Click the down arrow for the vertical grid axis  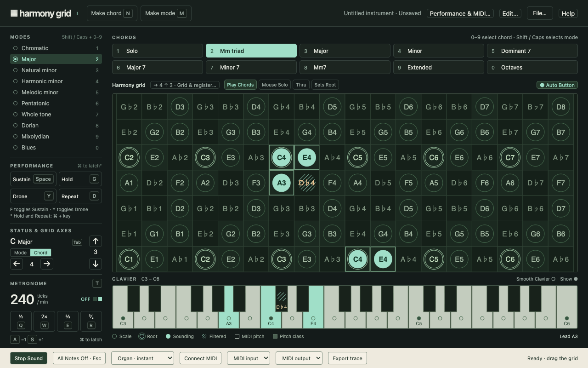pos(96,264)
